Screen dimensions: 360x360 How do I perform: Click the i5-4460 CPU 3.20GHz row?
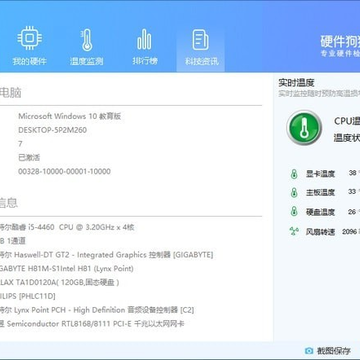tap(67, 227)
